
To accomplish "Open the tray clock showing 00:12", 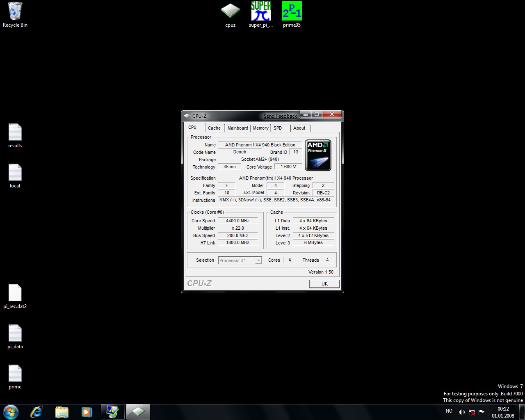I will click(503, 412).
